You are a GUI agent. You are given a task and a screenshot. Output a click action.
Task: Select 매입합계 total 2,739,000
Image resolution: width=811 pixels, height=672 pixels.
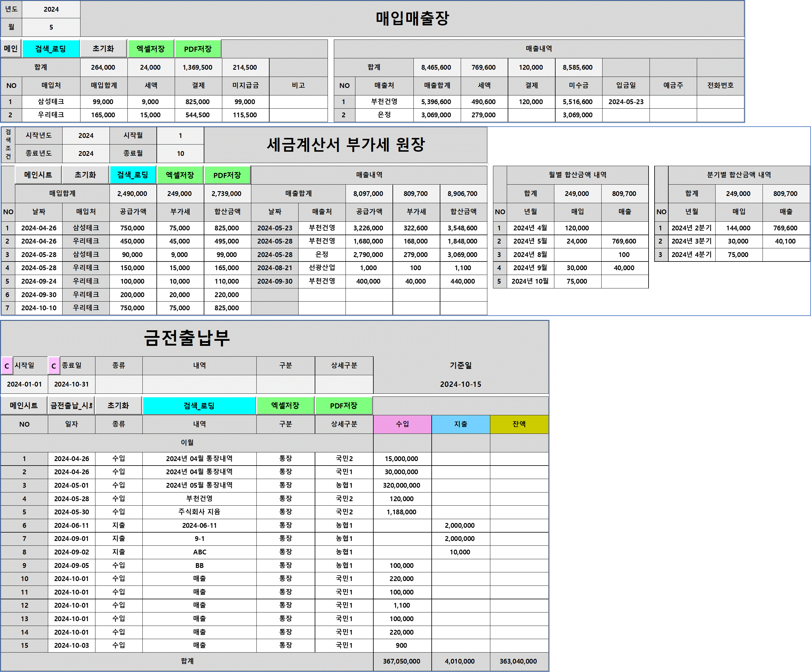coord(227,194)
